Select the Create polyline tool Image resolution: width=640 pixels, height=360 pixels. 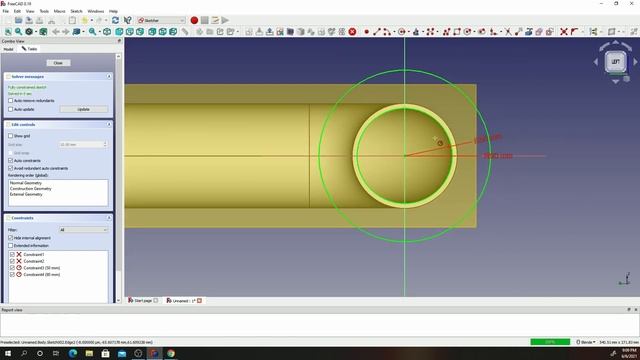(x=447, y=32)
